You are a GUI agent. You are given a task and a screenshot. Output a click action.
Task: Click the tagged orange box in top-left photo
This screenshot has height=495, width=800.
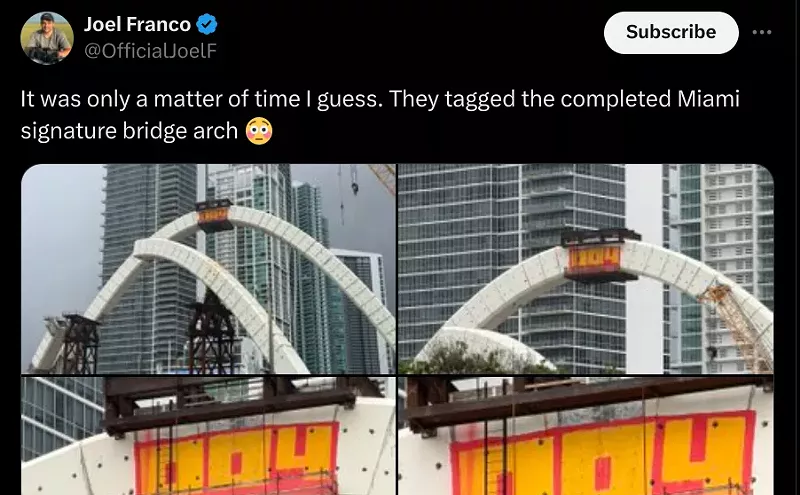click(214, 215)
